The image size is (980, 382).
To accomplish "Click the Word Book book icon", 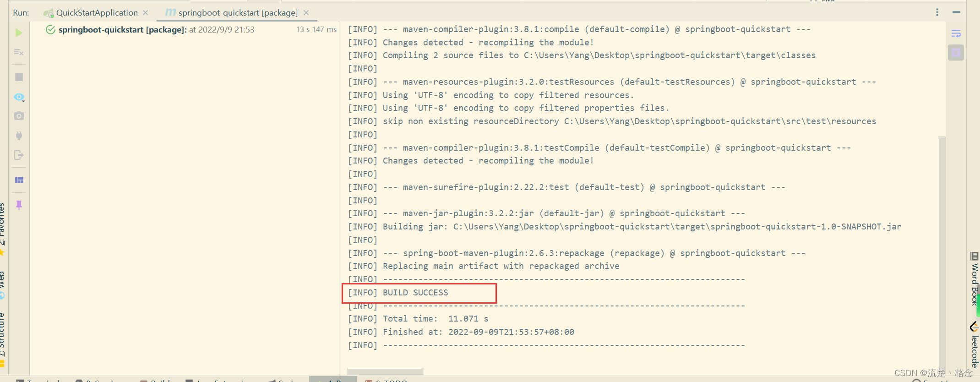I will (x=975, y=256).
